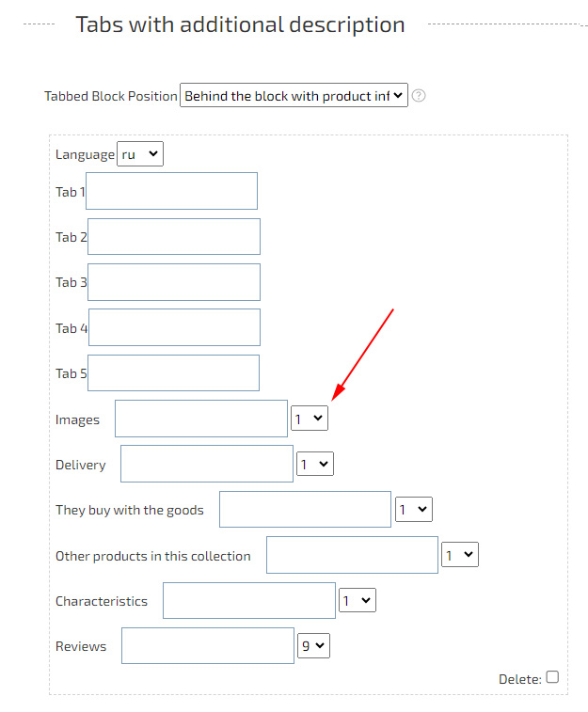Viewport: 588px width, 712px height.
Task: Select the Tab 3 text box
Action: [174, 282]
